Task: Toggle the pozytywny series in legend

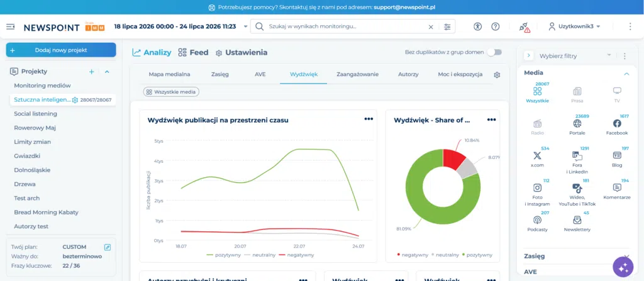Action: click(x=224, y=255)
